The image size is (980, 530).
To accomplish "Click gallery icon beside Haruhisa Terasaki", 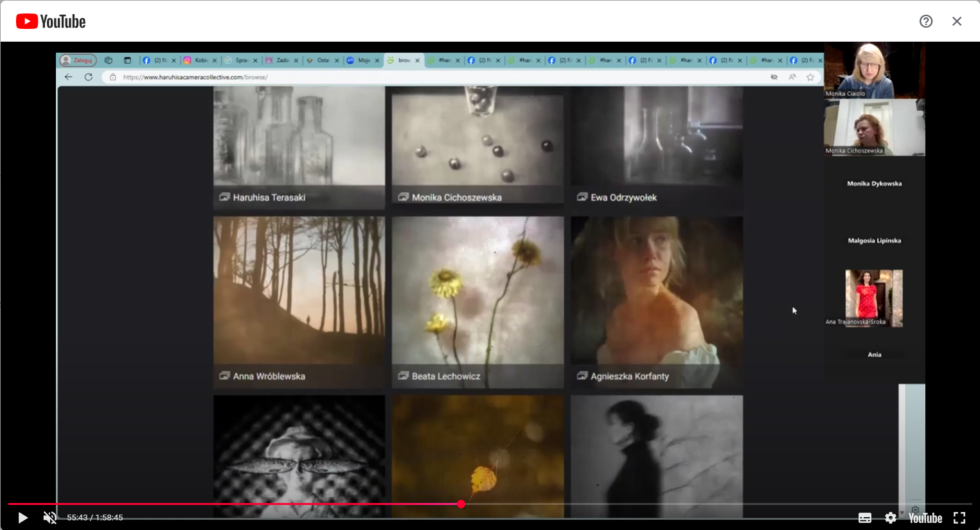I will (224, 197).
